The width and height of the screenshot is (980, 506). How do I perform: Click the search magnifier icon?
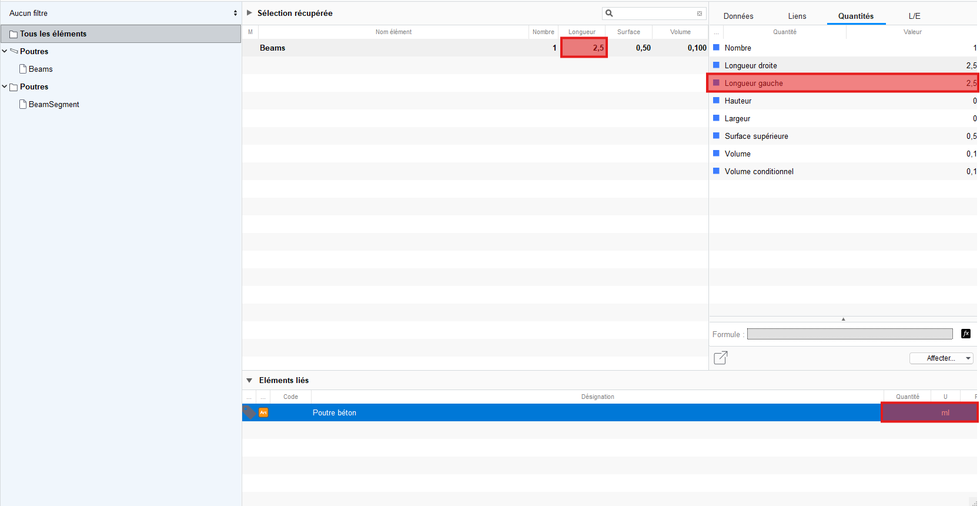point(610,13)
